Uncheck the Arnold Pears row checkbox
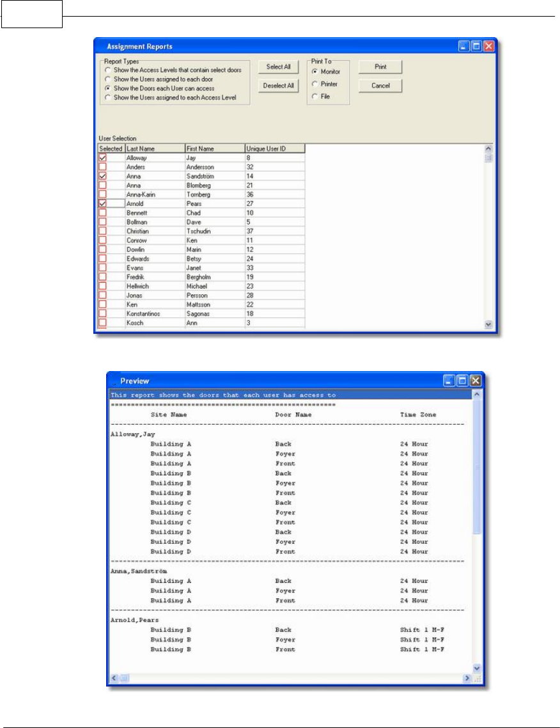Viewport: 560px width, 728px height. coord(102,203)
